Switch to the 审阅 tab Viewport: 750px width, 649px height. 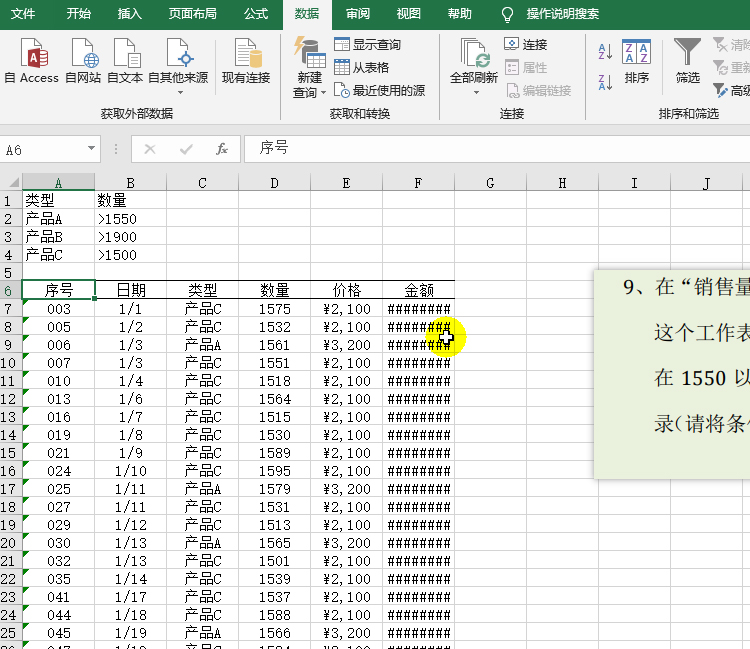click(x=358, y=14)
